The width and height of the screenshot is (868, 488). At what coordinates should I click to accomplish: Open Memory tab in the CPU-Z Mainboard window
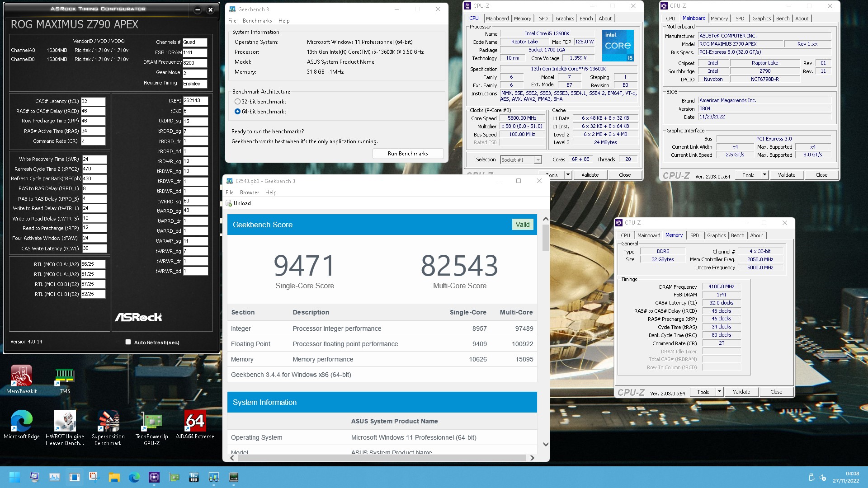719,19
